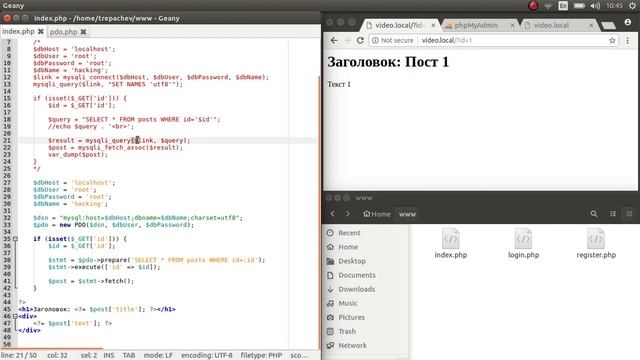The height and width of the screenshot is (360, 640).
Task: Bookmark page with the star icon
Action: coord(612,40)
